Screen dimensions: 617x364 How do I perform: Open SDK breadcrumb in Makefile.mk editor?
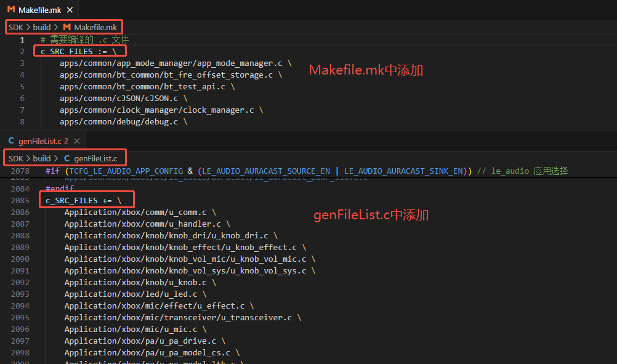click(16, 27)
